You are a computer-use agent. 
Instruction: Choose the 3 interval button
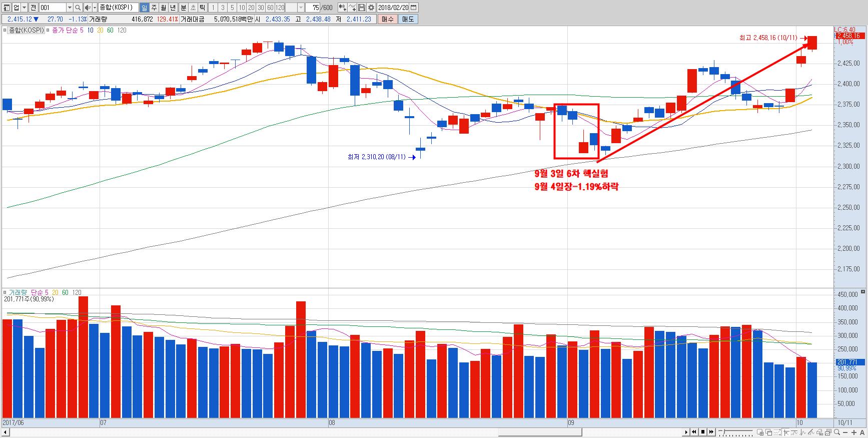(223, 8)
